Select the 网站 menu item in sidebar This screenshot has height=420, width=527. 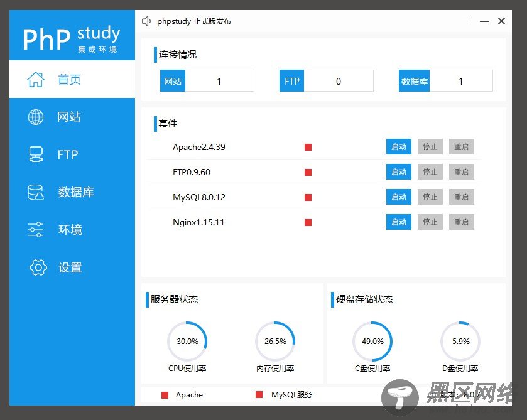(x=69, y=117)
